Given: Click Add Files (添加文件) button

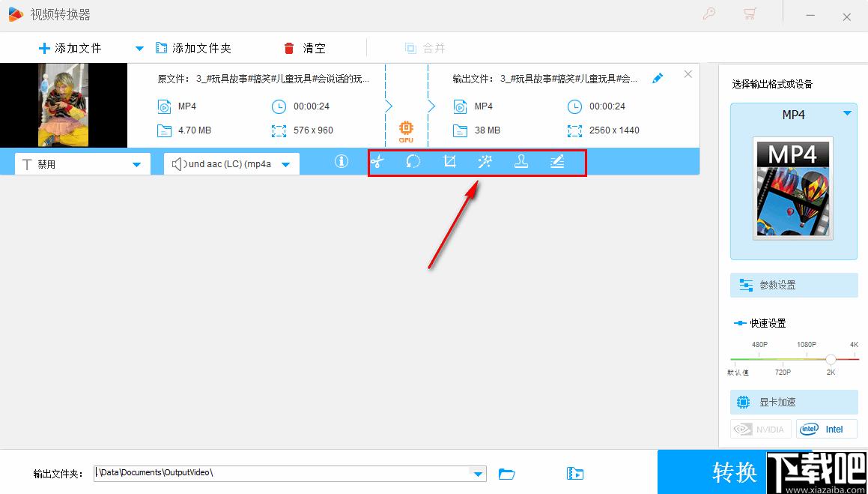Looking at the screenshot, I should pos(70,48).
